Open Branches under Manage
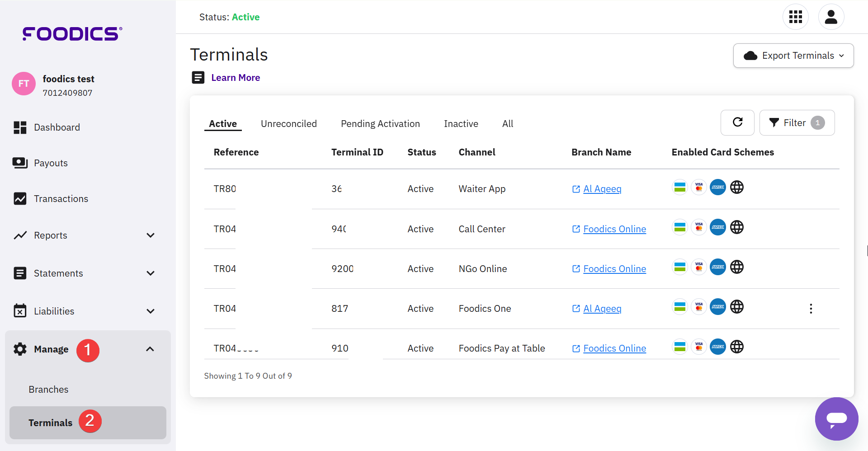 click(48, 390)
